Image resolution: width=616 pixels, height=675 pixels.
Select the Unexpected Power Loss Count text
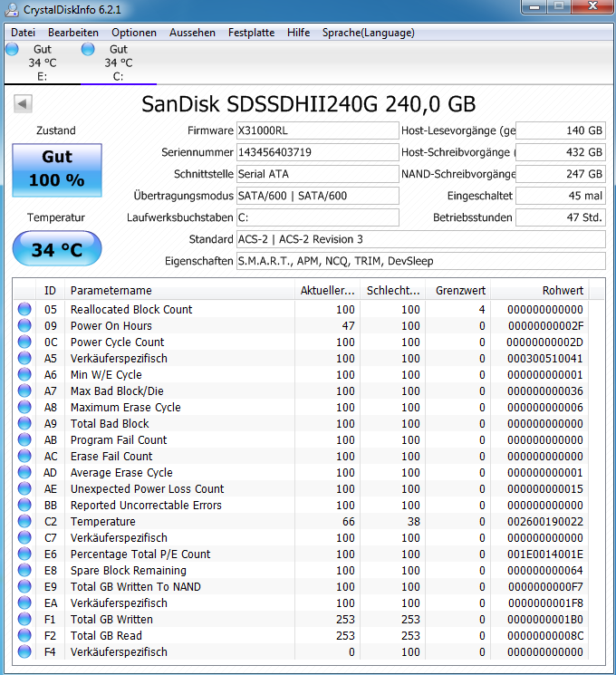pos(148,489)
